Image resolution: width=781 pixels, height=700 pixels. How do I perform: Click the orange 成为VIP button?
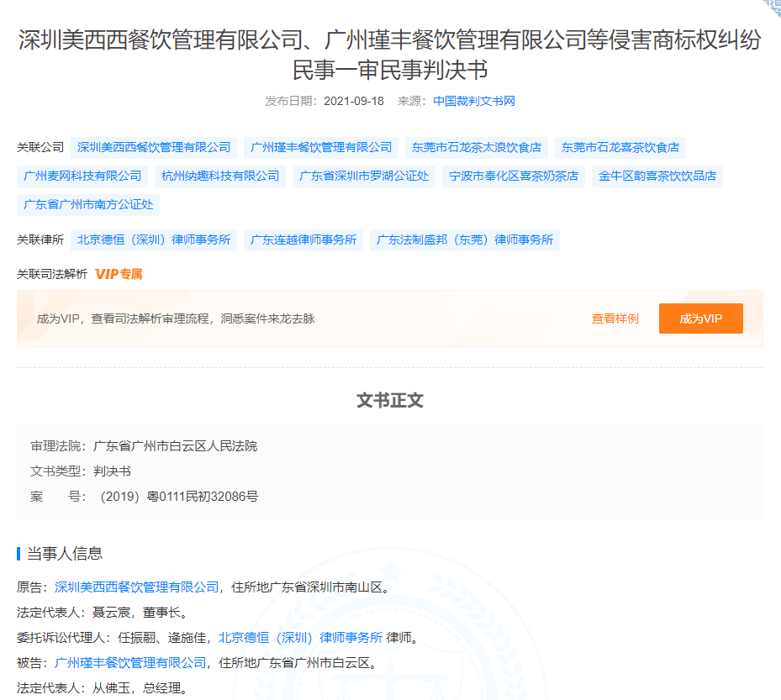click(x=701, y=318)
